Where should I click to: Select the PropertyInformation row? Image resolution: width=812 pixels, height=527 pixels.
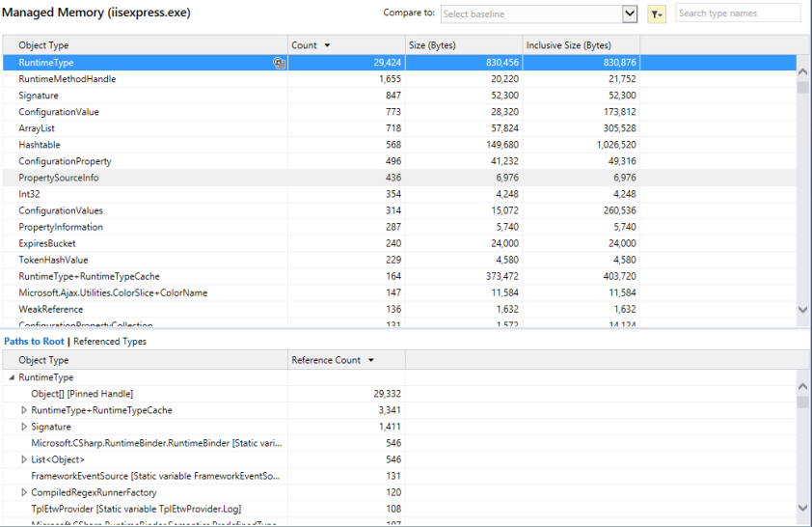click(x=399, y=227)
